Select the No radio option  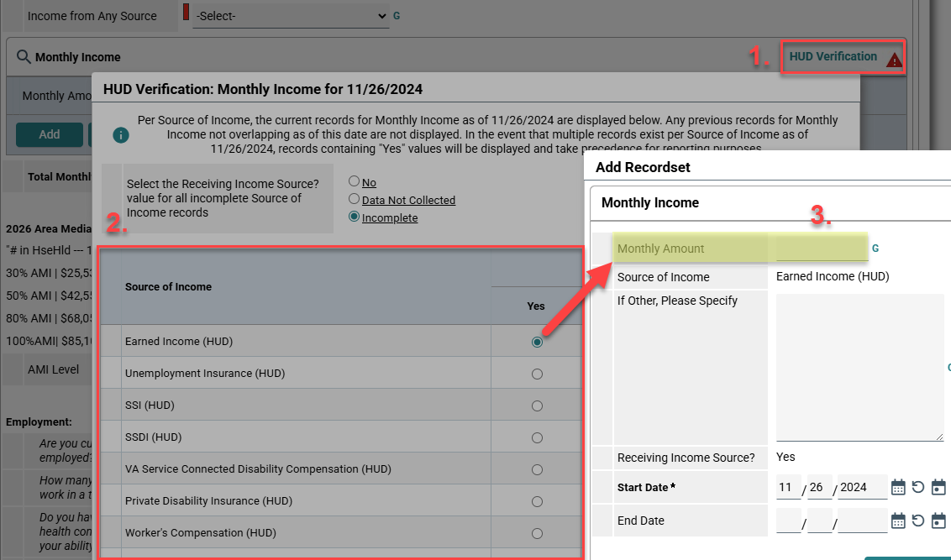click(355, 181)
